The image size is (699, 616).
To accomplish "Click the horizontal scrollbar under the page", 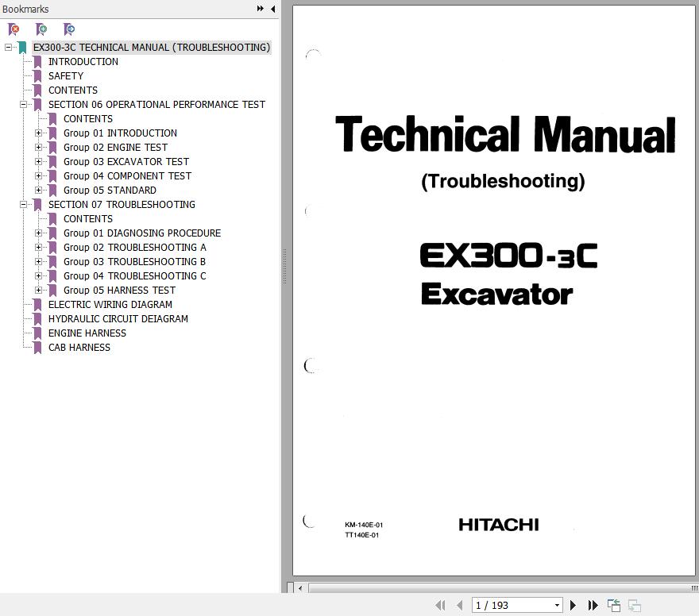I will pyautogui.click(x=492, y=588).
